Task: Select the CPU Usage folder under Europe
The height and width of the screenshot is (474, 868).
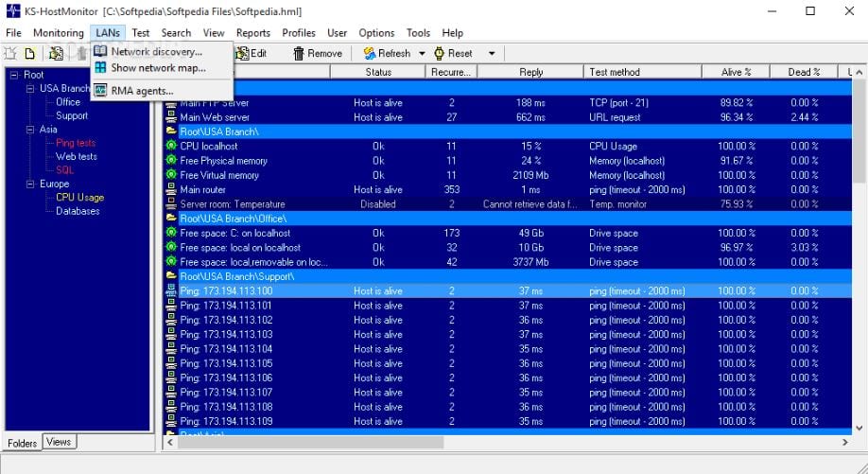Action: click(79, 197)
